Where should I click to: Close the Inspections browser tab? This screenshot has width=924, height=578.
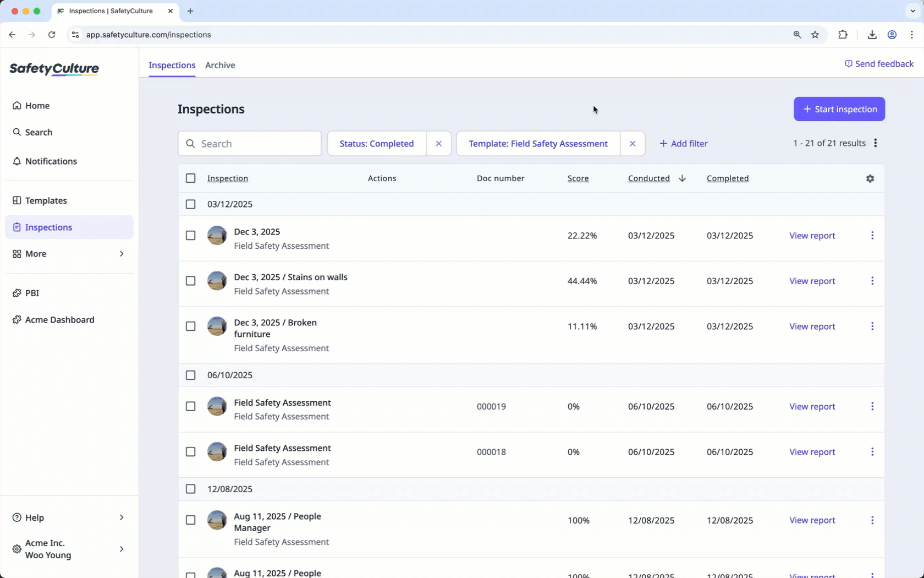(170, 11)
